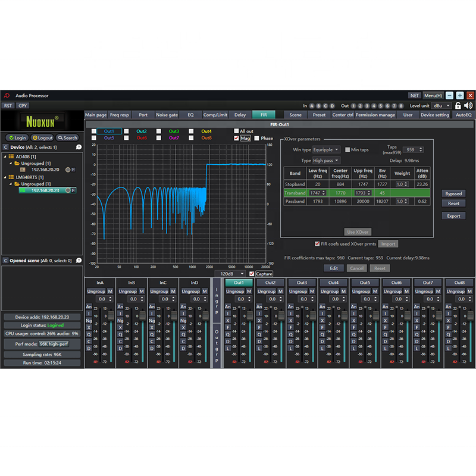Click the Out3 I button
476x476 pixels.
point(291,314)
